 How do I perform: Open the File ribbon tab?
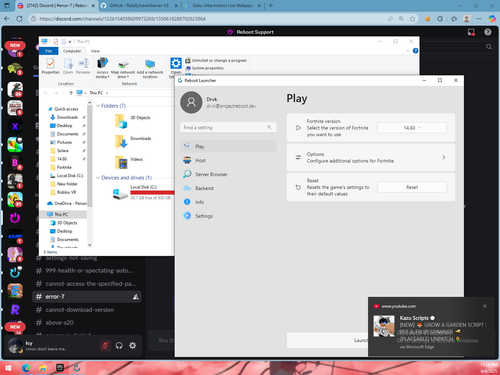[49, 51]
